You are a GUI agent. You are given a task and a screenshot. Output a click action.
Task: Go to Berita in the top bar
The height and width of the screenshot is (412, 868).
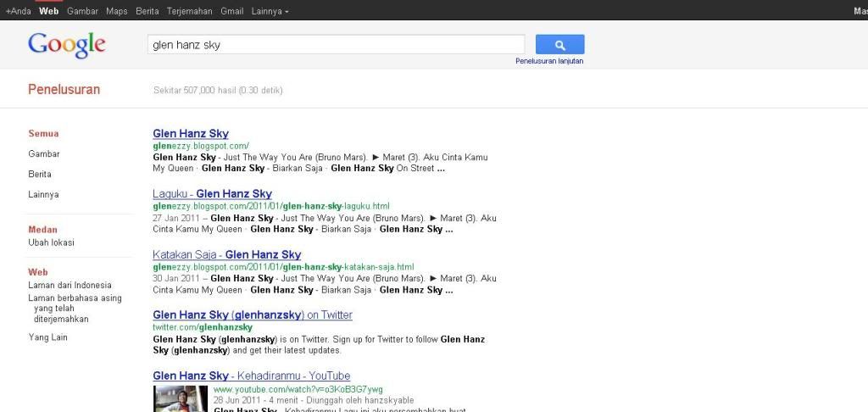click(147, 11)
